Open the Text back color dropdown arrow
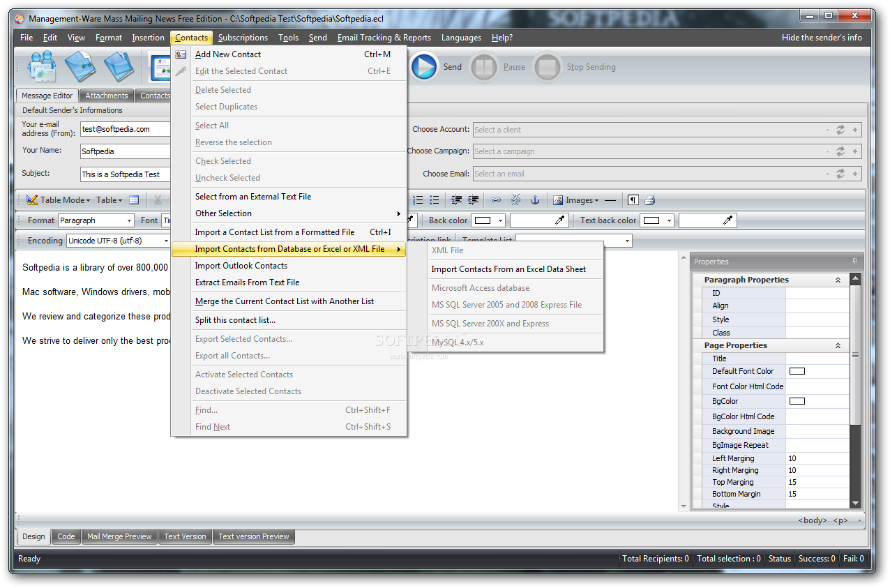Screen dimensions: 890x588 669,220
